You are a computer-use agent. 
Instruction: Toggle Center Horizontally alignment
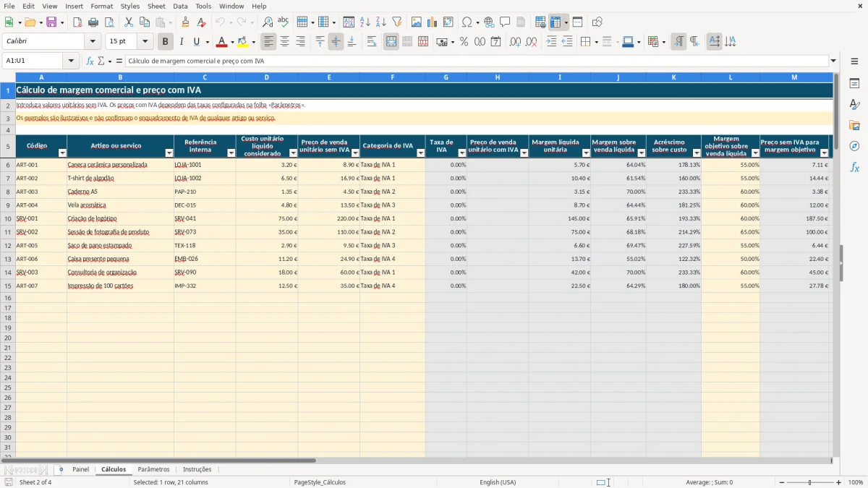pyautogui.click(x=285, y=42)
